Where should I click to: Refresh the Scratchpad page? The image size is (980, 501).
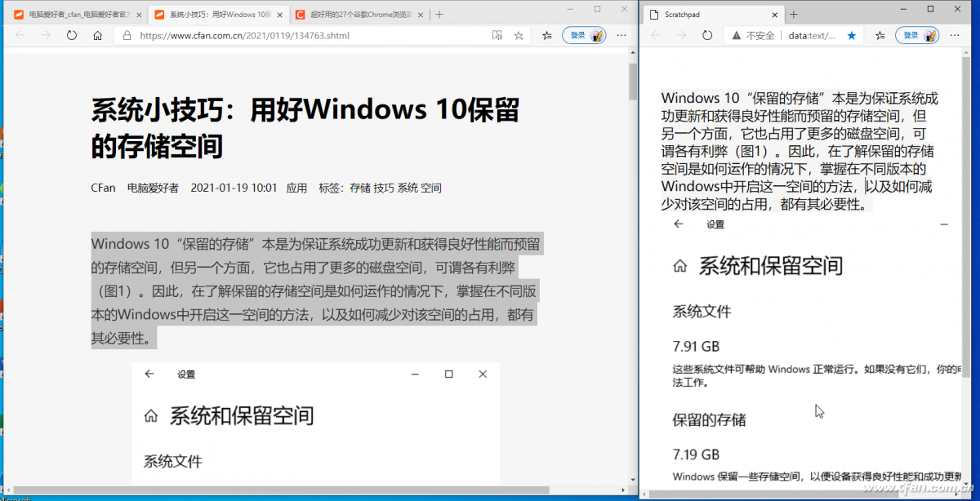[x=707, y=36]
